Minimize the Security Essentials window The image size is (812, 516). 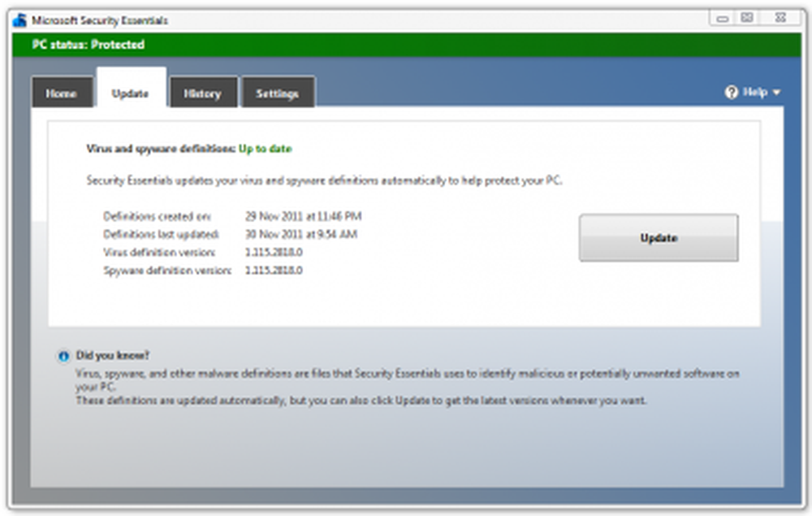point(722,17)
